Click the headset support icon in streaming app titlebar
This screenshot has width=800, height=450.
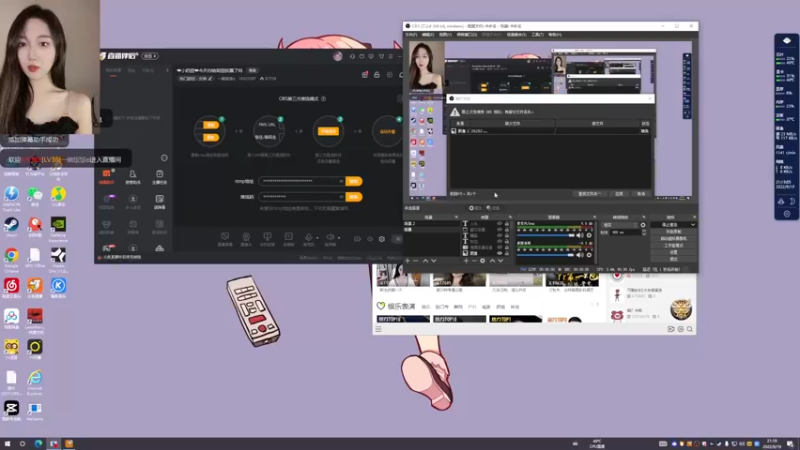[352, 56]
